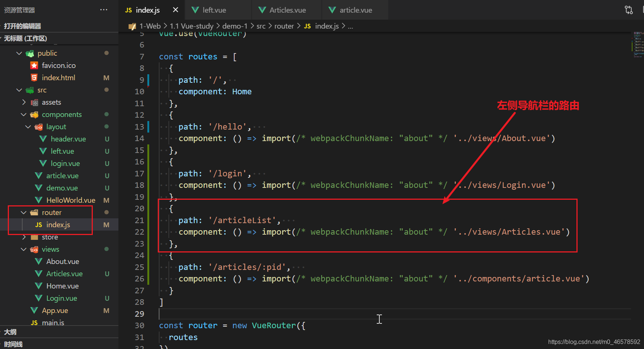Expand the store folder chevron
Viewport: 644px width, 349px height.
(x=24, y=237)
